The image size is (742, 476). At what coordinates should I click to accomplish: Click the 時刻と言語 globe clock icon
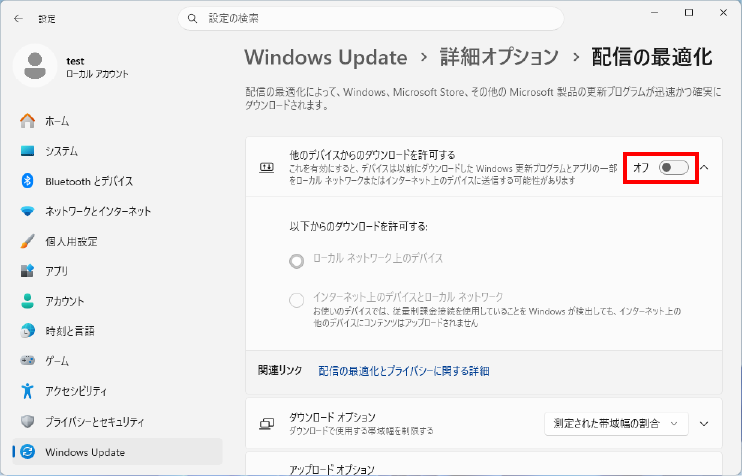(27, 331)
